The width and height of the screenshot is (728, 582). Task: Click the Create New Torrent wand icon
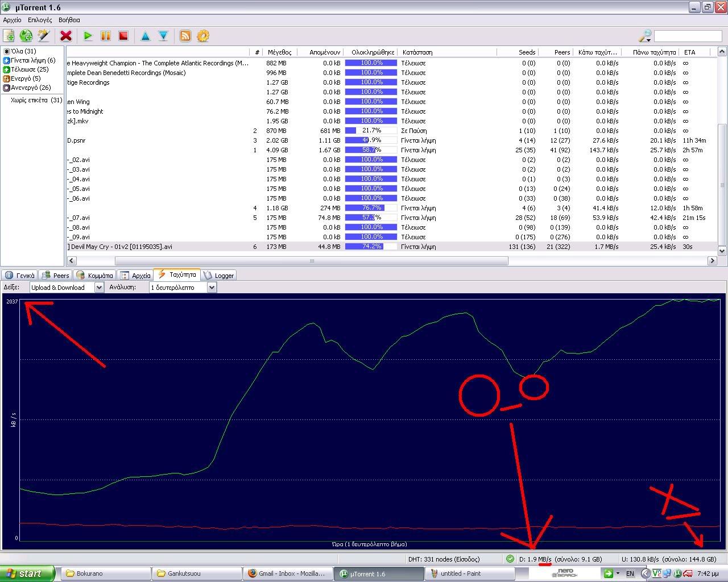[x=44, y=36]
